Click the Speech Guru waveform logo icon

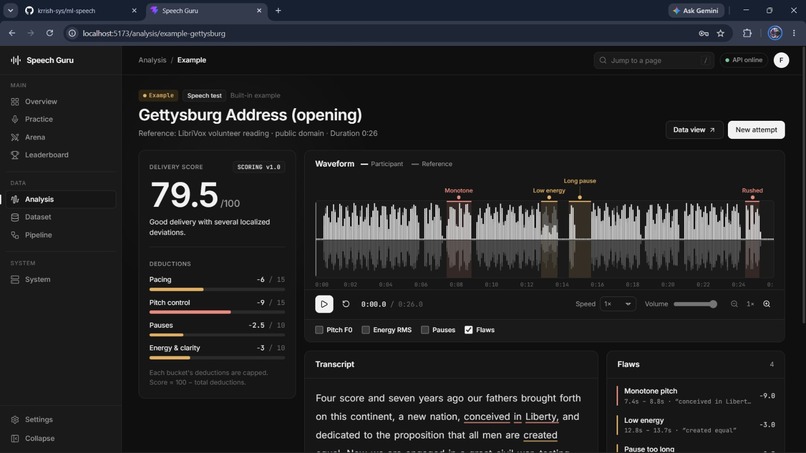(x=15, y=60)
